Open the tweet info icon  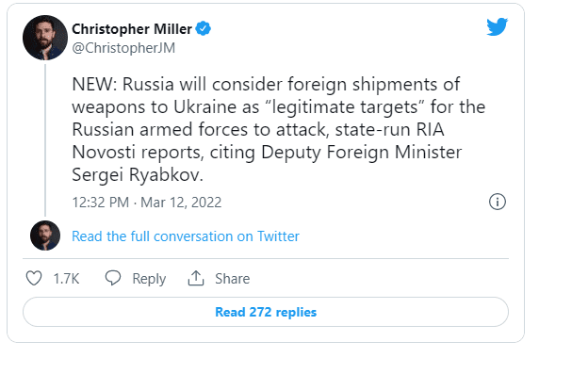498,202
